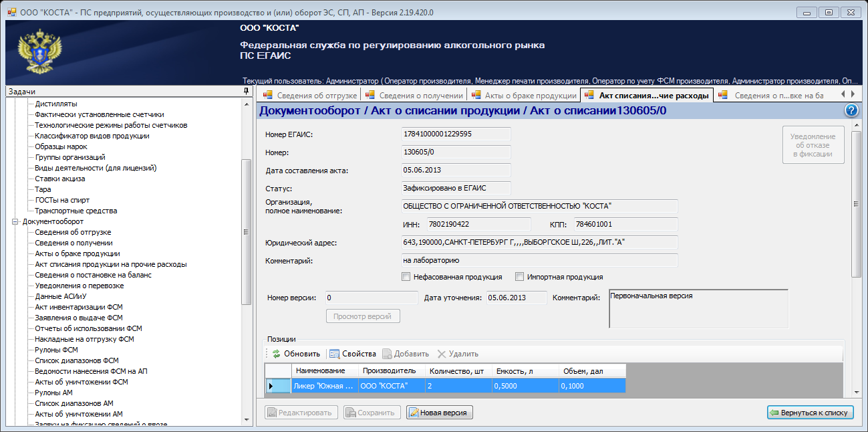Select the 0,5000 capacity cell
This screenshot has height=432, width=868.
[525, 386]
